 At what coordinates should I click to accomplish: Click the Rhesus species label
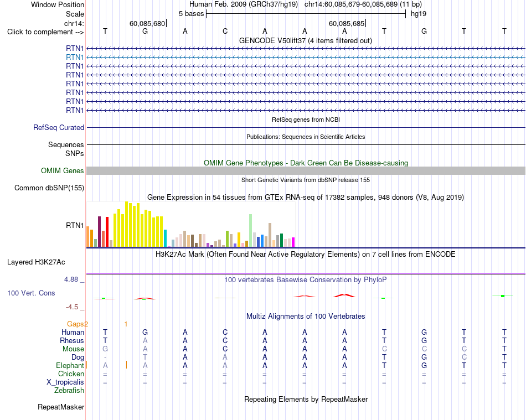click(72, 340)
